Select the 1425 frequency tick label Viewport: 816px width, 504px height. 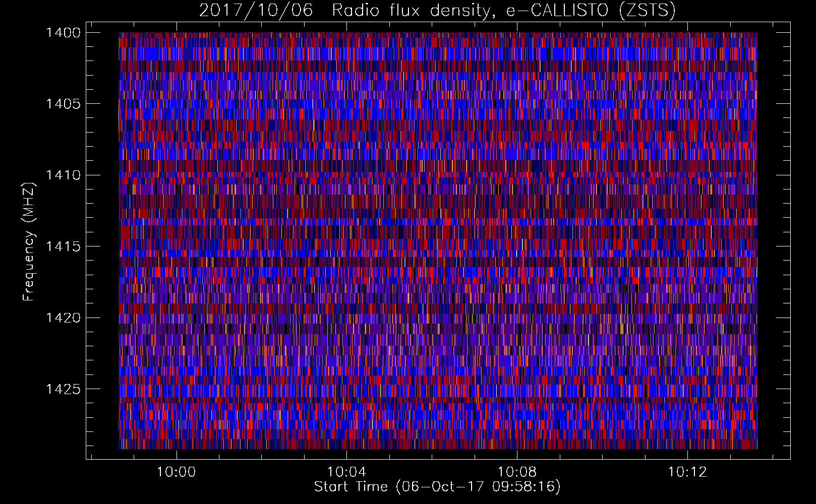tap(63, 389)
